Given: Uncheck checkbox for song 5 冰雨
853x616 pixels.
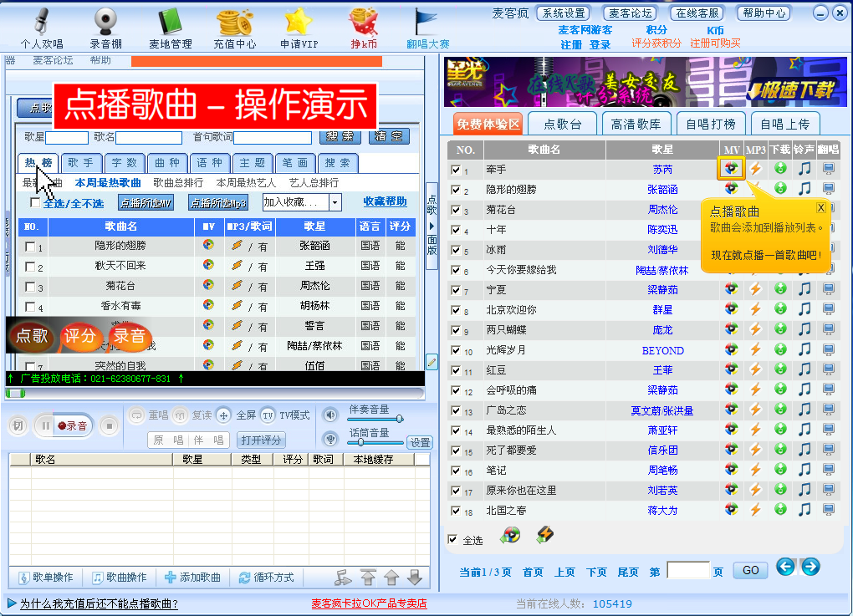Looking at the screenshot, I should coord(456,250).
